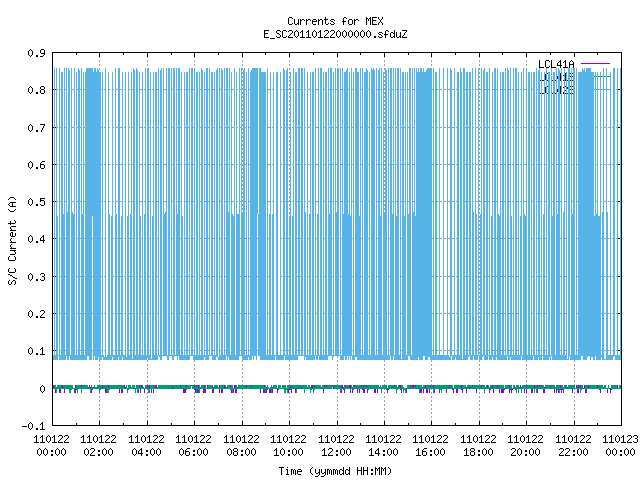Click the 16:00 time tick label
640x480 pixels.
[431, 452]
